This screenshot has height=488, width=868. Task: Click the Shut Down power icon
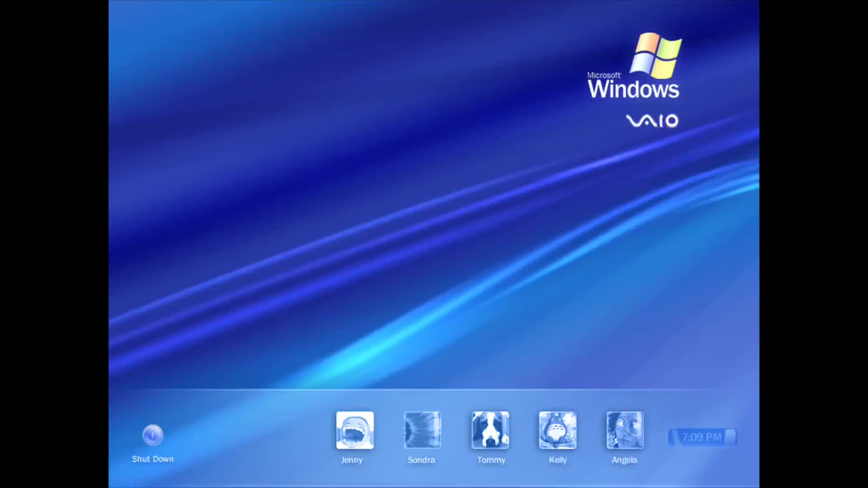pyautogui.click(x=153, y=435)
